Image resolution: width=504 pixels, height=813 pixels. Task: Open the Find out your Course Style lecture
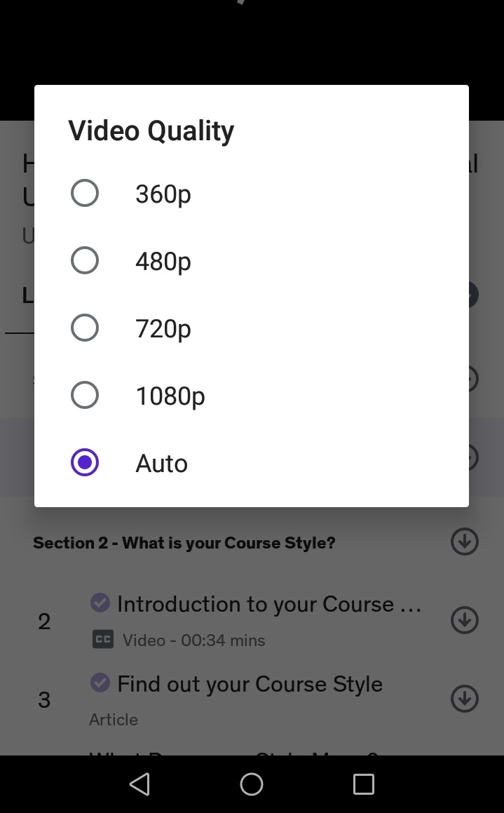click(x=250, y=684)
